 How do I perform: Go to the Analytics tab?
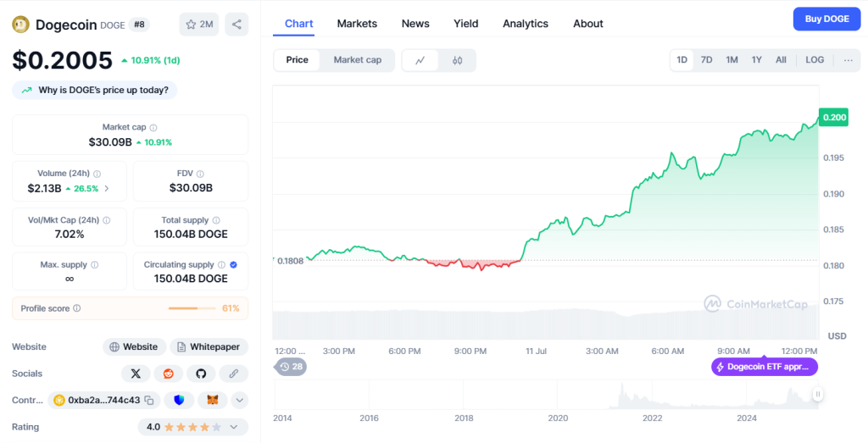click(526, 24)
